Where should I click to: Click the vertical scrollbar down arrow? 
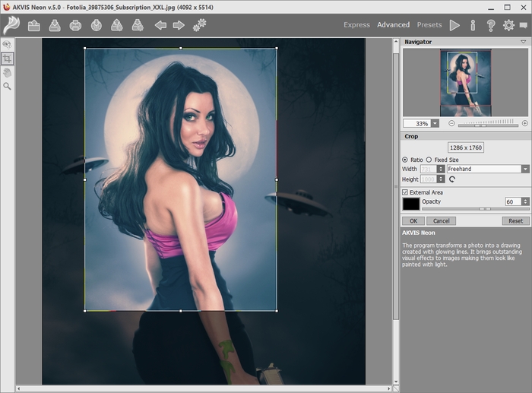click(x=396, y=382)
